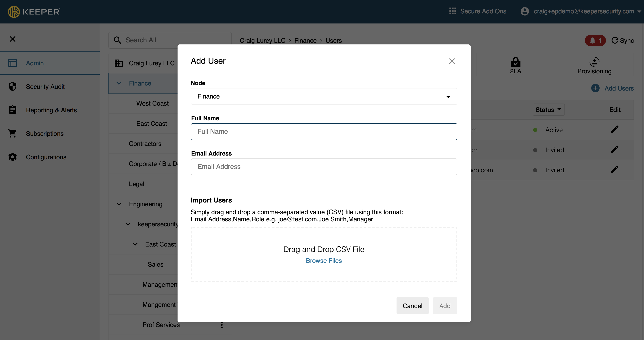The height and width of the screenshot is (340, 644).
Task: Click the Sync refresh icon
Action: coord(615,40)
